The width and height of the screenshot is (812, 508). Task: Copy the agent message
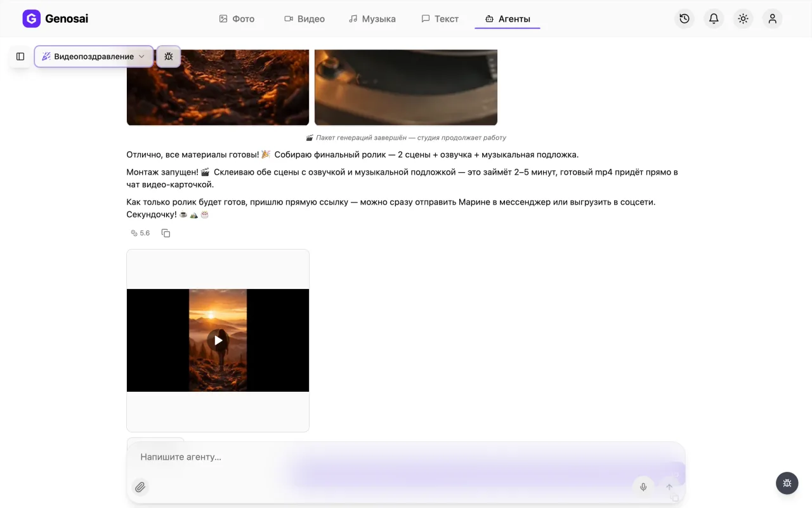166,233
